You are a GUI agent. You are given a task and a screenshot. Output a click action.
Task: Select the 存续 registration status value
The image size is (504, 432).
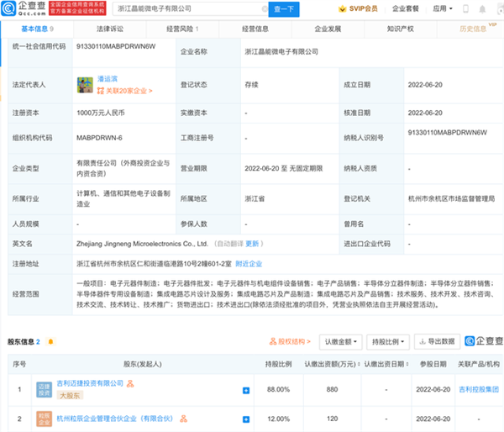252,85
